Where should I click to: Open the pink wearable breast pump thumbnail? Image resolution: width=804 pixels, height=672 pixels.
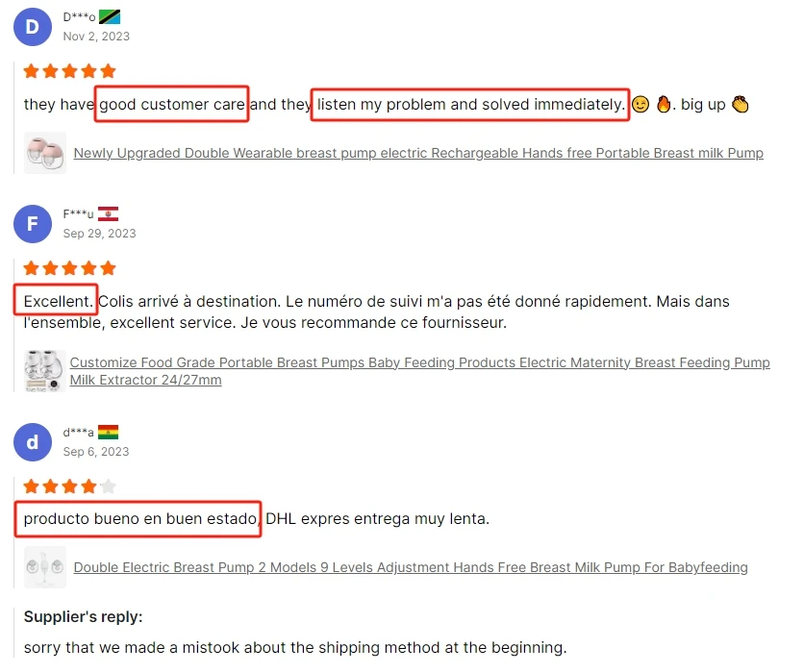point(45,153)
